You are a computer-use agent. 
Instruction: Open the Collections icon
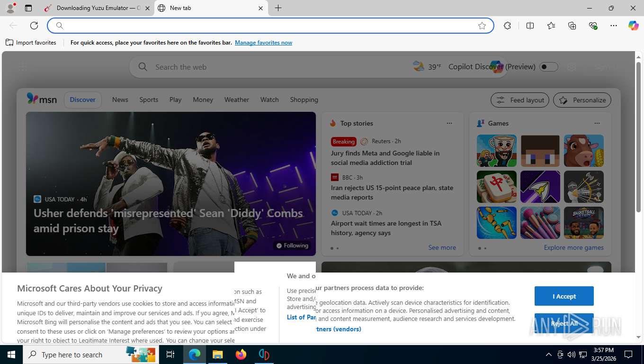click(572, 26)
